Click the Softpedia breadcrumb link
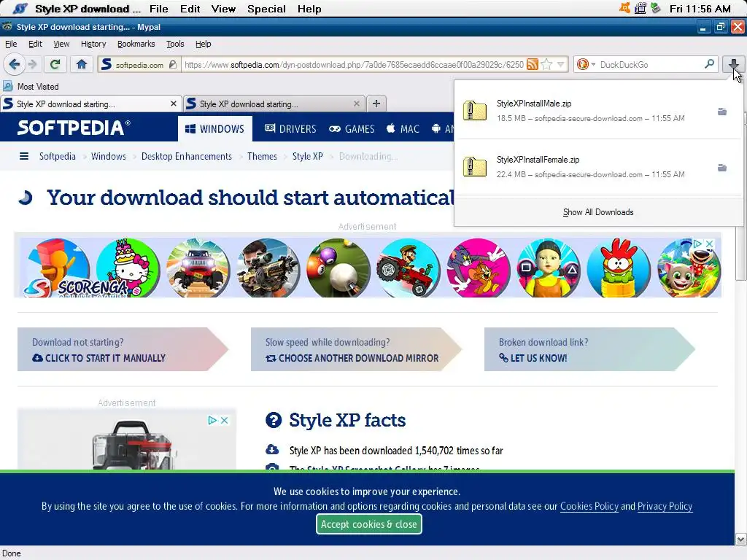This screenshot has height=560, width=747. [x=57, y=156]
